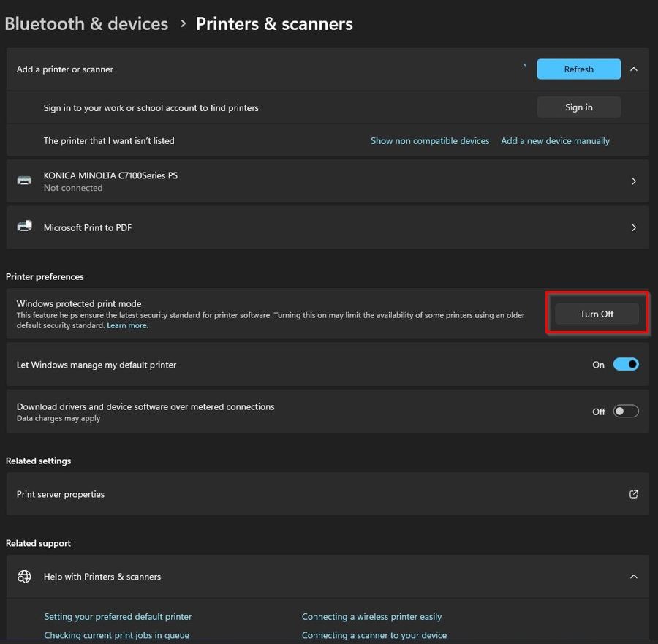This screenshot has height=644, width=658.
Task: Click the KONICA MINOLTA printer icon
Action: [x=25, y=181]
